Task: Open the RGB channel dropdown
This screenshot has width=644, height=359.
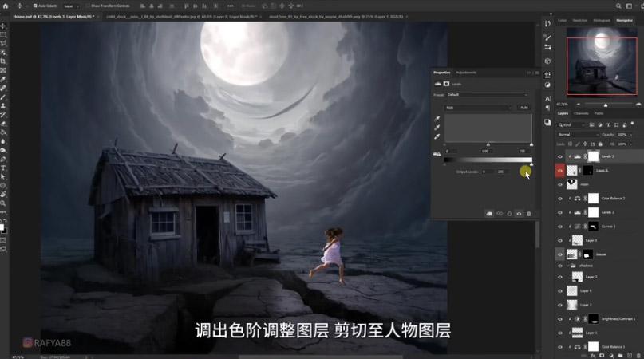Action: tap(479, 107)
